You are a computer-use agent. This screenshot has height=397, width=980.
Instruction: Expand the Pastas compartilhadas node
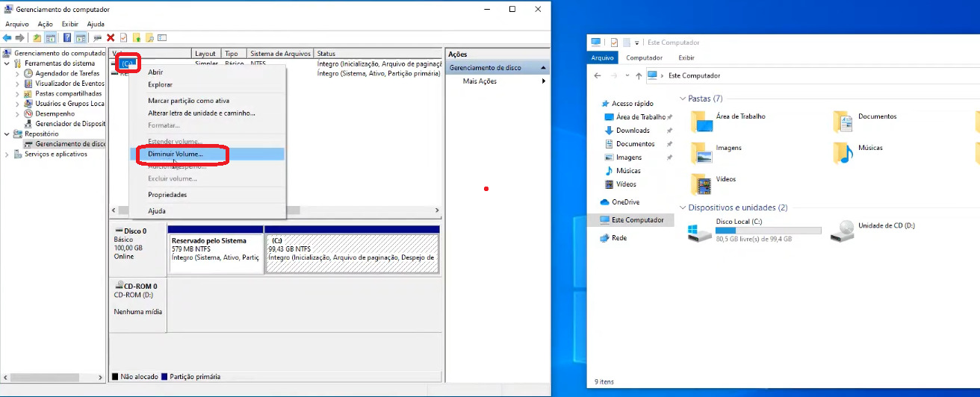pyautogui.click(x=17, y=94)
